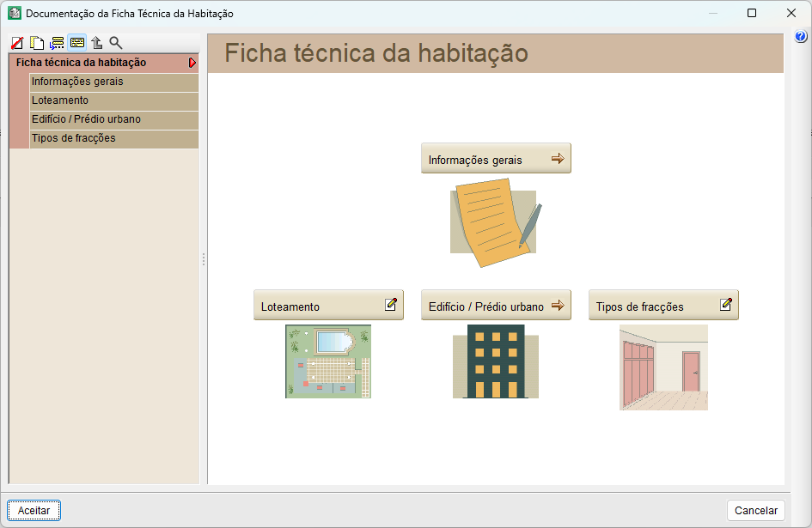The width and height of the screenshot is (812, 528).
Task: Click the gray up-level arrow icon
Action: tap(97, 43)
